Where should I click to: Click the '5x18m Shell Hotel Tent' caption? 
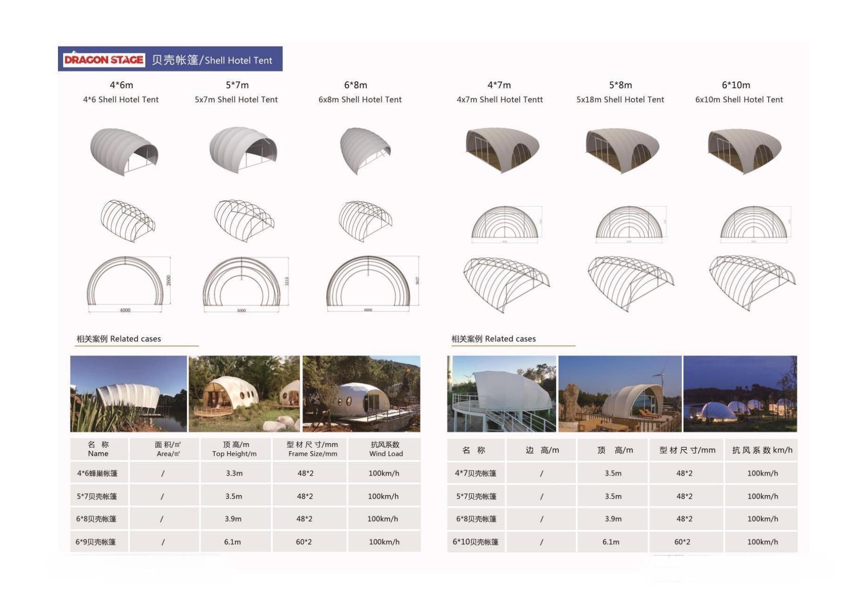620,99
